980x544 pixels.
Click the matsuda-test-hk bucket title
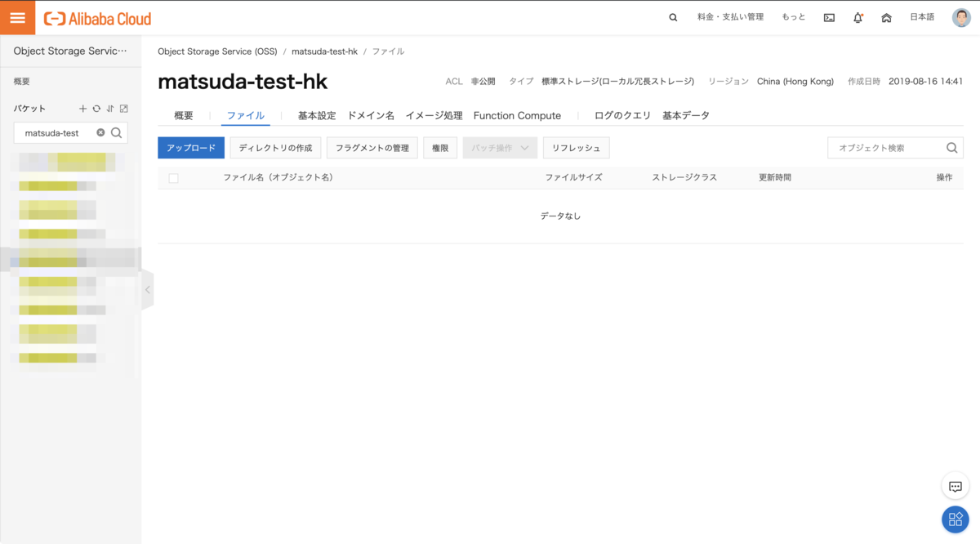click(x=243, y=82)
